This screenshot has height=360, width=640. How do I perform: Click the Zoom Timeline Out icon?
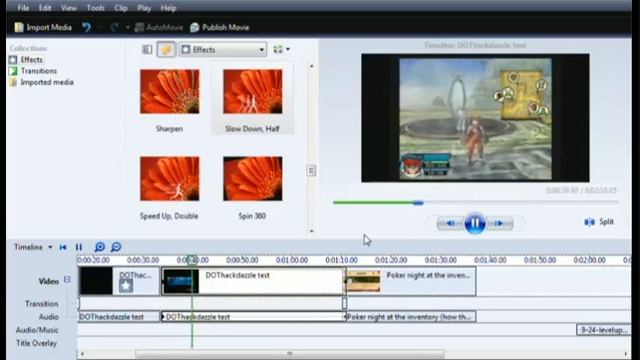click(x=116, y=247)
